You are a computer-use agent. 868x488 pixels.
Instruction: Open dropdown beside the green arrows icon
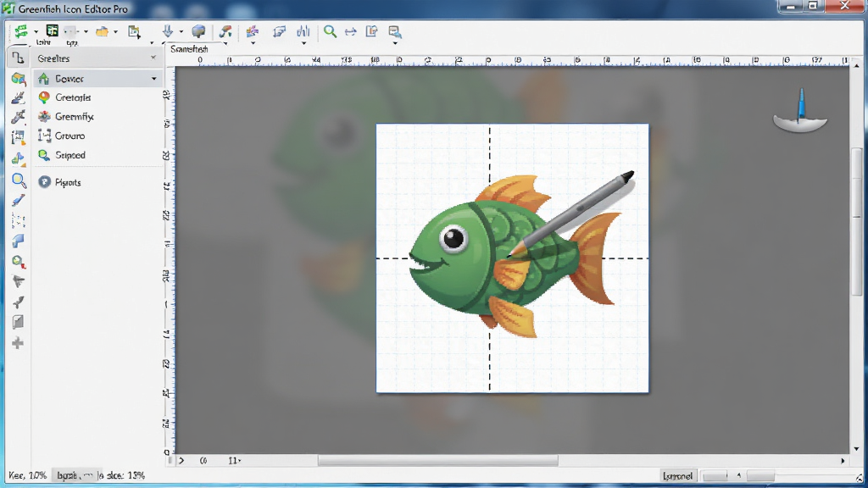[x=36, y=32]
